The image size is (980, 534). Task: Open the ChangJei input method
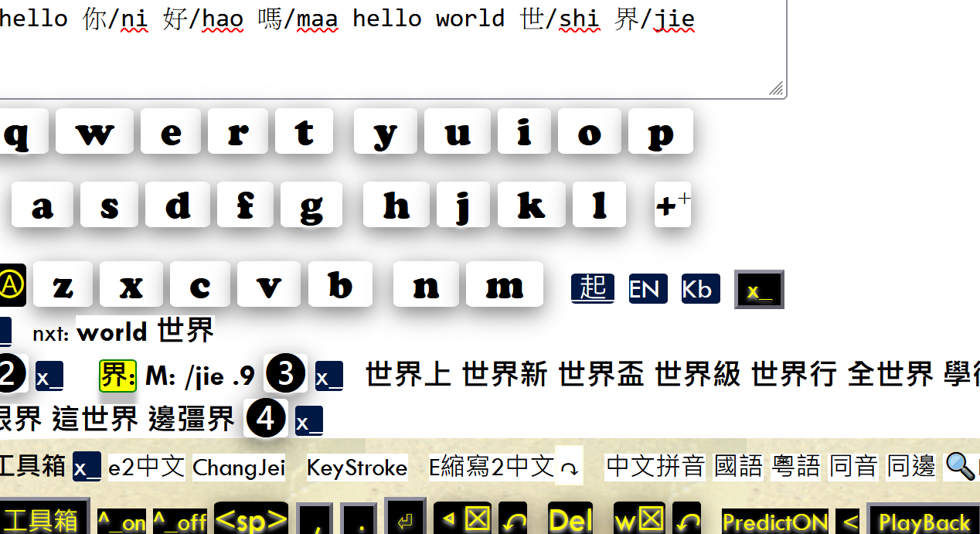click(x=239, y=467)
